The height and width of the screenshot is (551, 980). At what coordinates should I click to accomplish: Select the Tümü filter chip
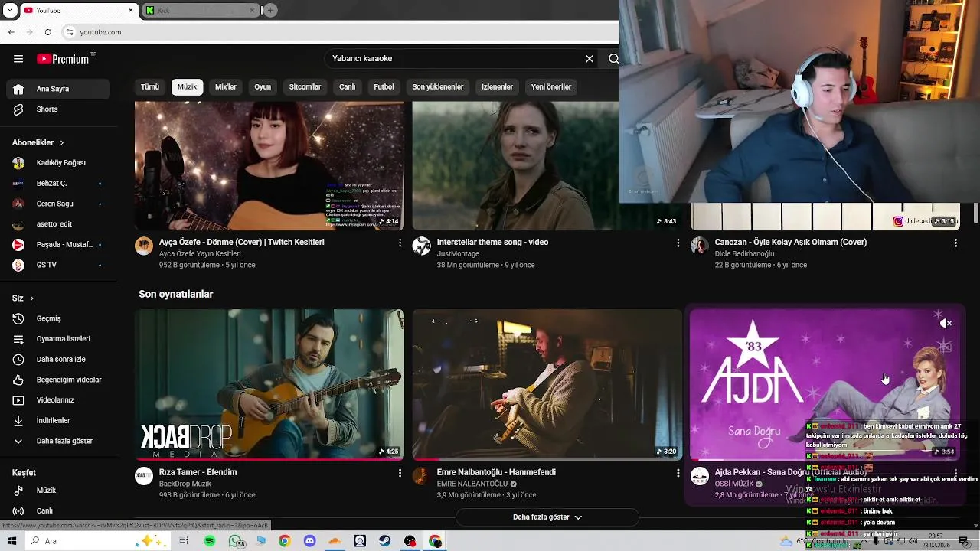pyautogui.click(x=150, y=87)
